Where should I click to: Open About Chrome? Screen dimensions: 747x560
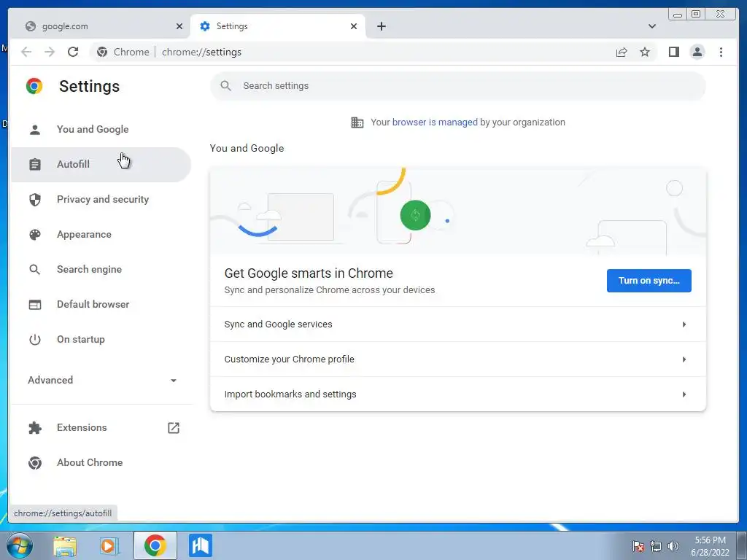(x=101, y=463)
